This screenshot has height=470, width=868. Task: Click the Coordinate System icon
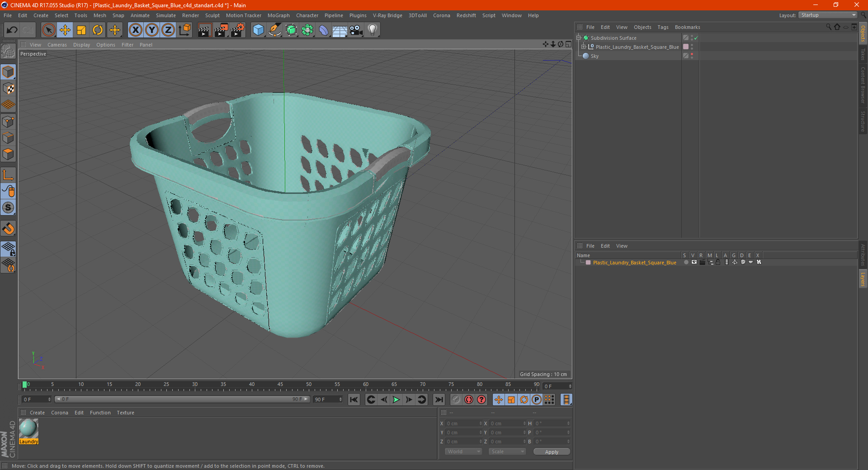pos(184,30)
